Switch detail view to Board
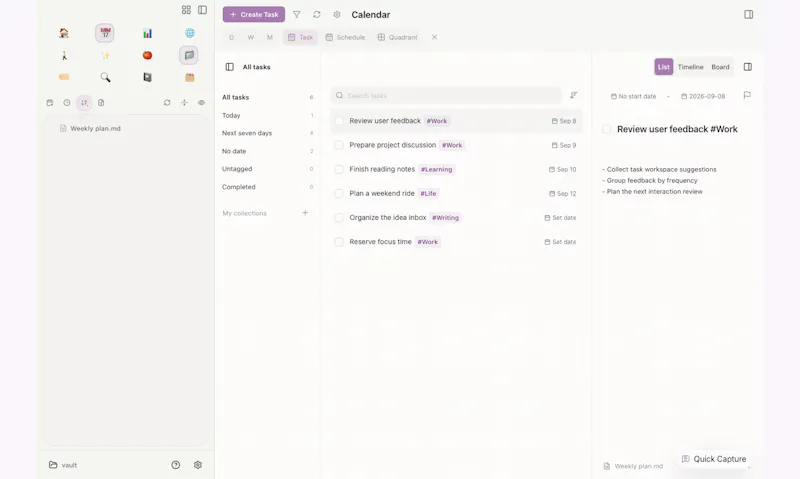This screenshot has width=800, height=479. pyautogui.click(x=720, y=67)
